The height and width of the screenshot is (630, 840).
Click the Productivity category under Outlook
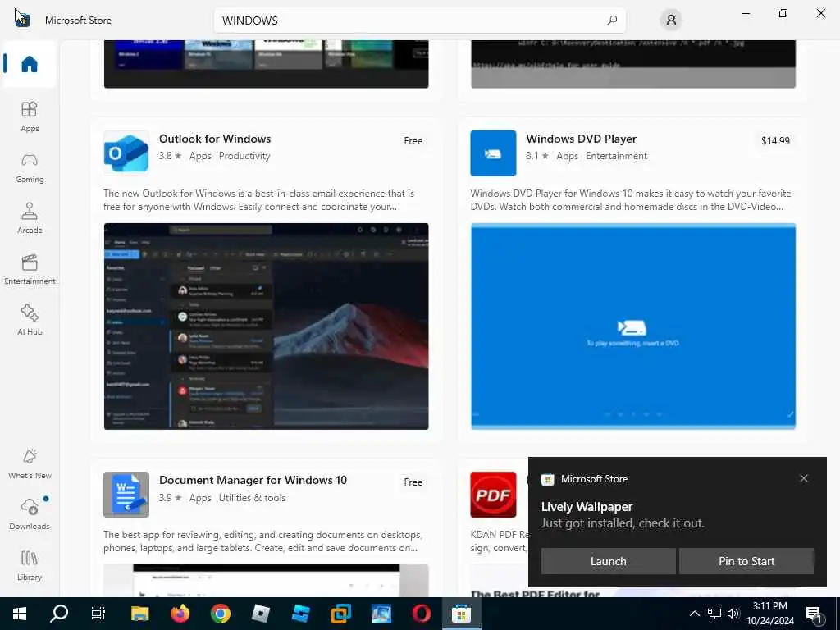pyautogui.click(x=244, y=156)
